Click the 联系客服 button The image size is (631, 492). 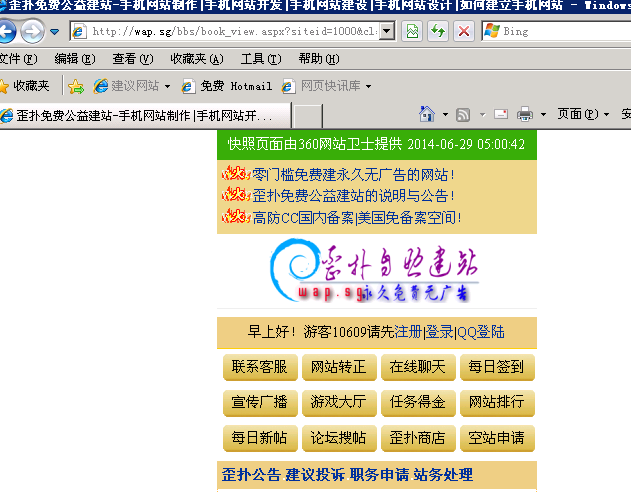pos(260,367)
